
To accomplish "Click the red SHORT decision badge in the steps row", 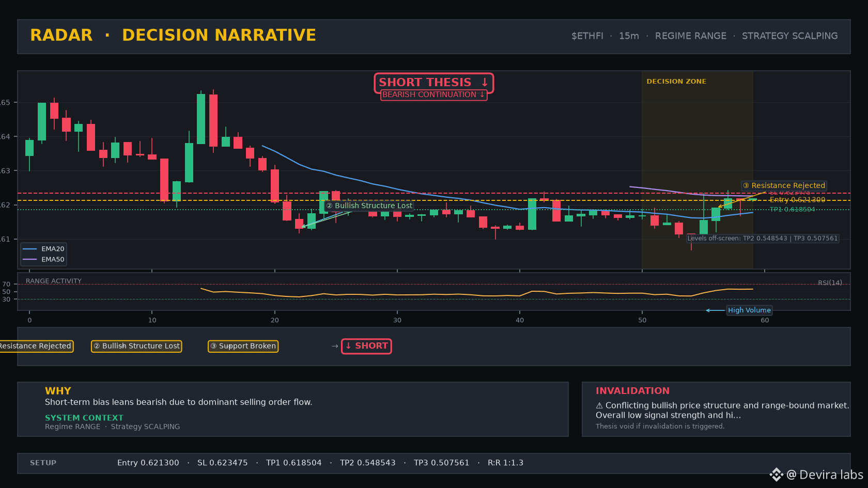I will pos(366,346).
